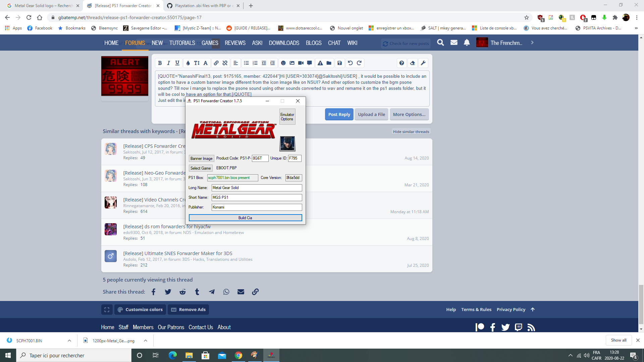Image resolution: width=644 pixels, height=362 pixels.
Task: Insert a spoiler warning block
Action: 320,63
